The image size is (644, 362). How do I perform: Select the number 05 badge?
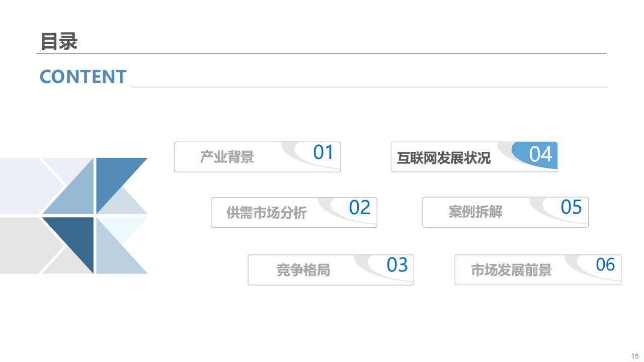(571, 207)
